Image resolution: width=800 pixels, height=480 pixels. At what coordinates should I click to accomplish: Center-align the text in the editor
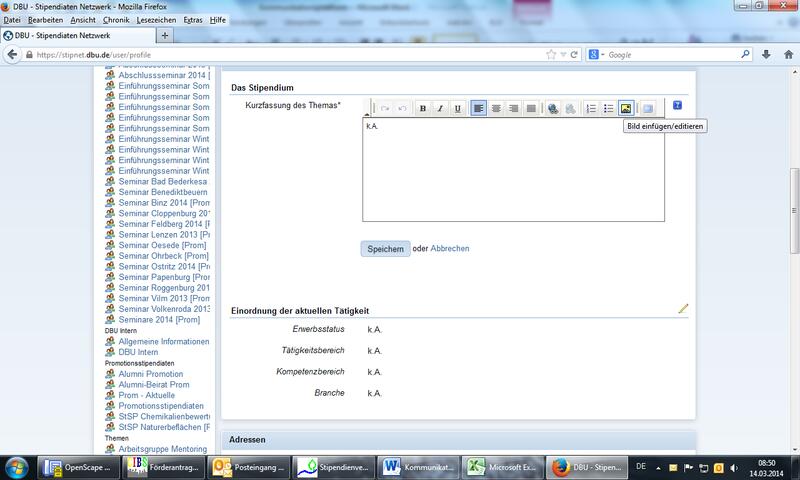pyautogui.click(x=496, y=108)
